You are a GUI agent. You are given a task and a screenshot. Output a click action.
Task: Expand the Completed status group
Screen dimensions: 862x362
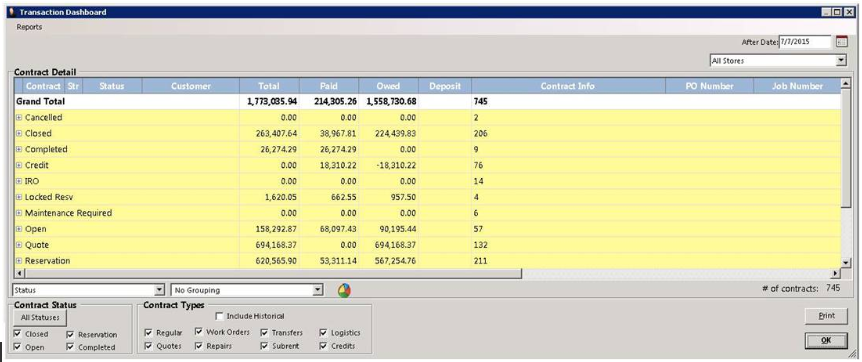19,150
